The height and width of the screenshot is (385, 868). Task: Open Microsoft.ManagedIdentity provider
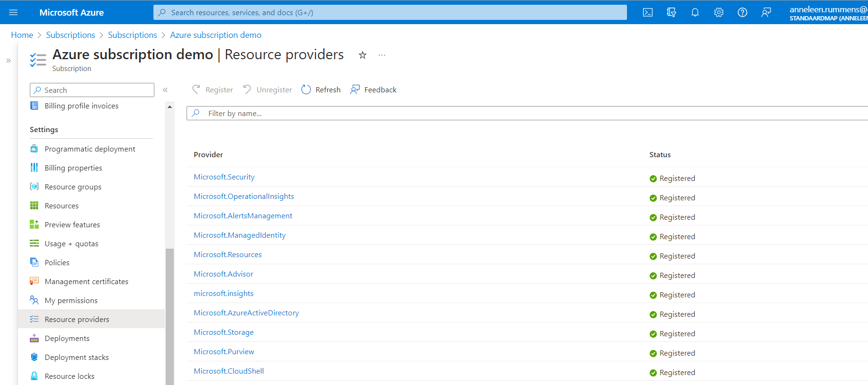pos(240,235)
